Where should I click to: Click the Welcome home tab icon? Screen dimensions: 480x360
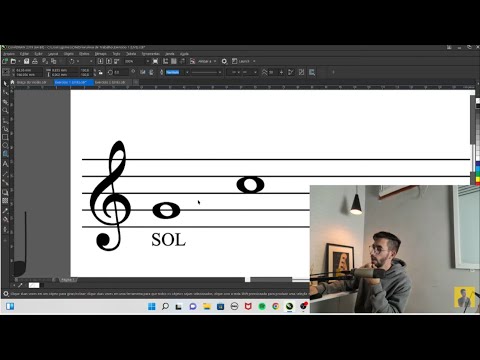(13, 82)
